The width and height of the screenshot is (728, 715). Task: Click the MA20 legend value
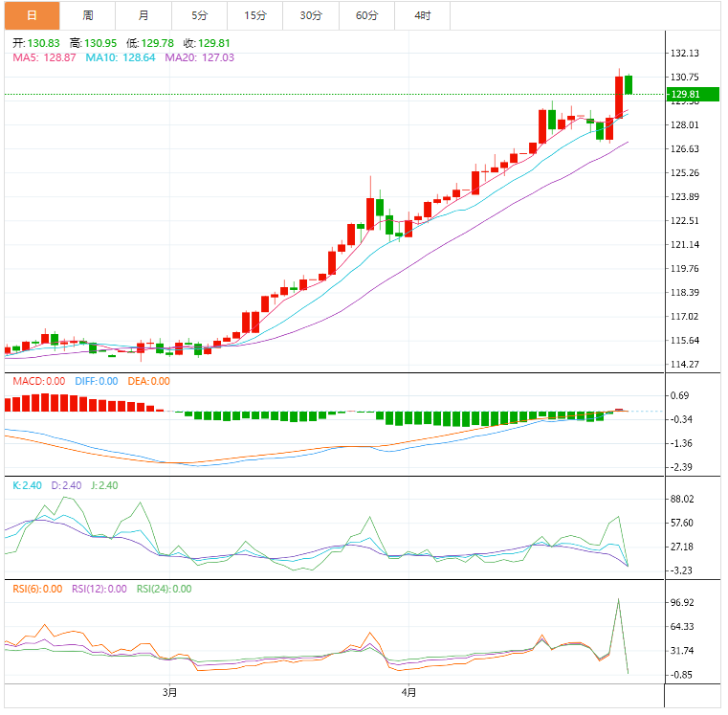(x=199, y=57)
